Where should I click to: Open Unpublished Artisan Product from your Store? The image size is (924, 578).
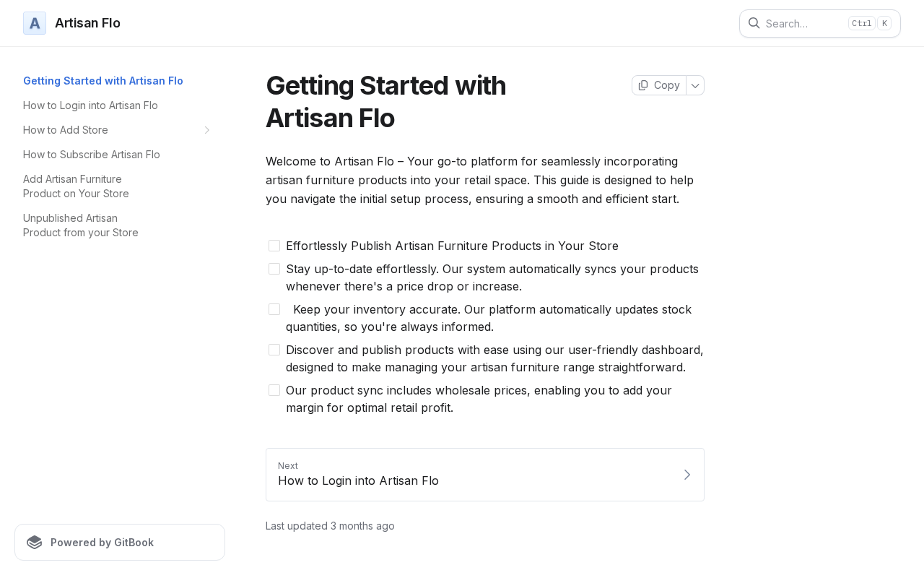(81, 225)
